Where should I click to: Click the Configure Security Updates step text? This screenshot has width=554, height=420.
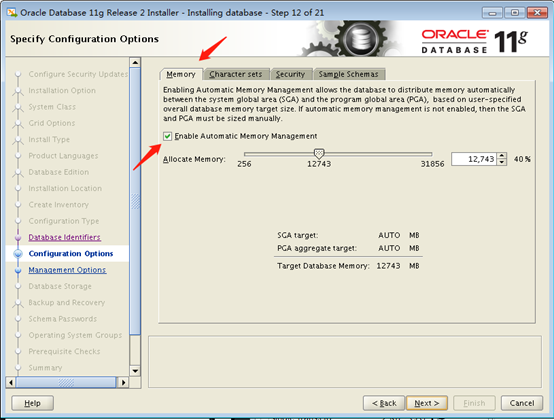pyautogui.click(x=78, y=74)
